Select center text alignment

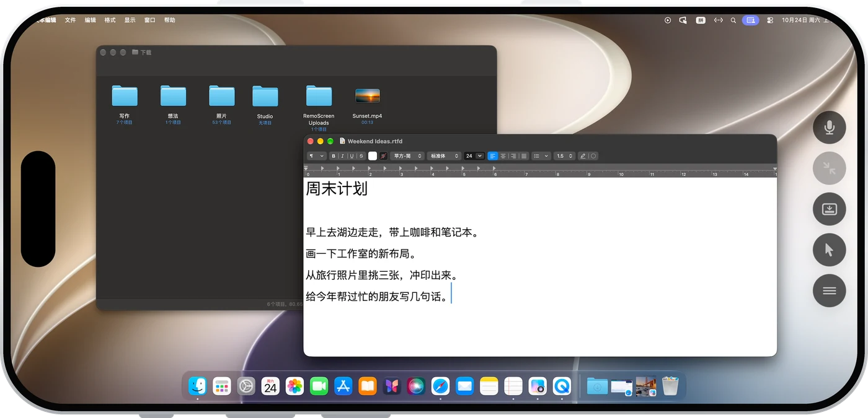503,156
